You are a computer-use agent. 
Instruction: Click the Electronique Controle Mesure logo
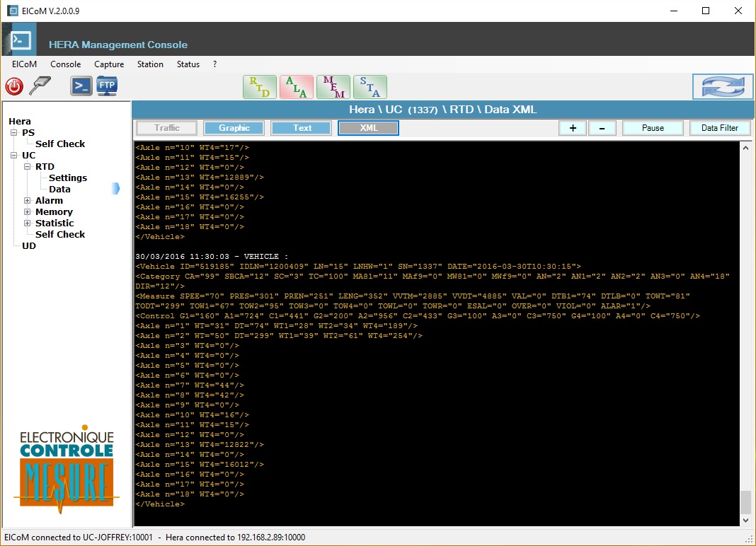click(x=67, y=469)
